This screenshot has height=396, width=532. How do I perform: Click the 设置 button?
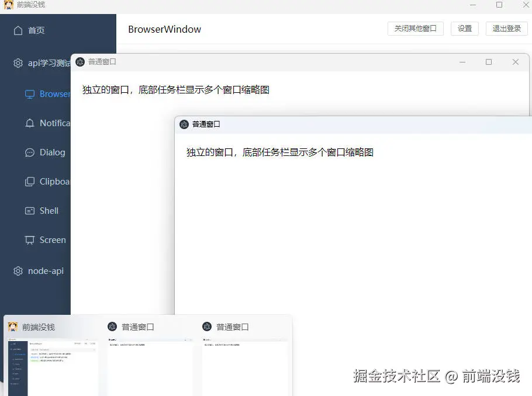point(464,28)
